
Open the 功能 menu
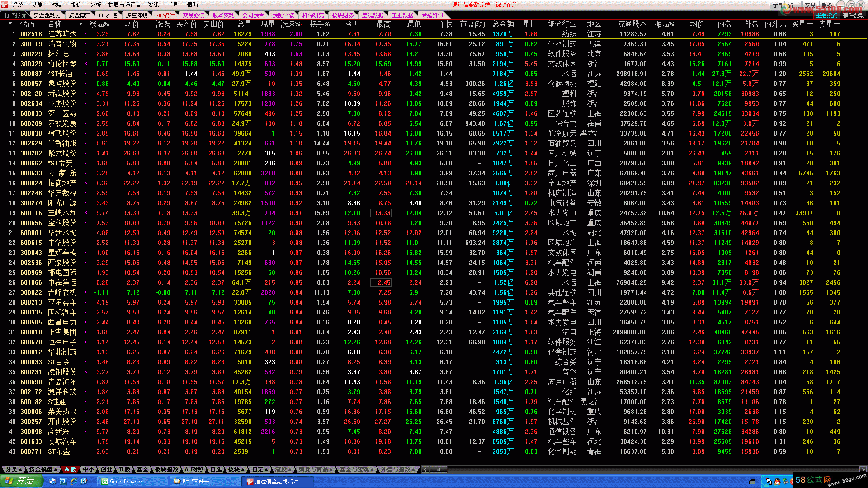point(38,5)
